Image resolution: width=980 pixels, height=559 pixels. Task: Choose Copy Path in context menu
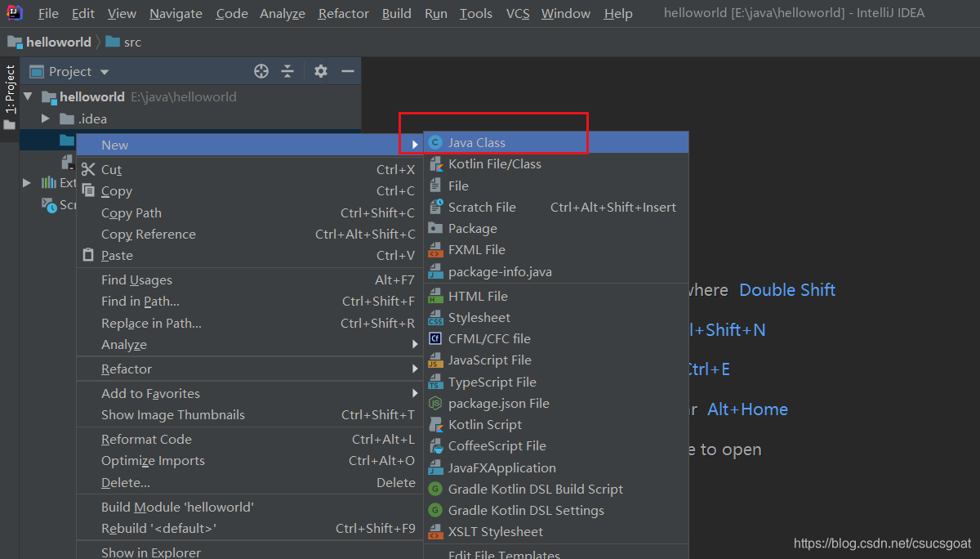[x=249, y=213]
